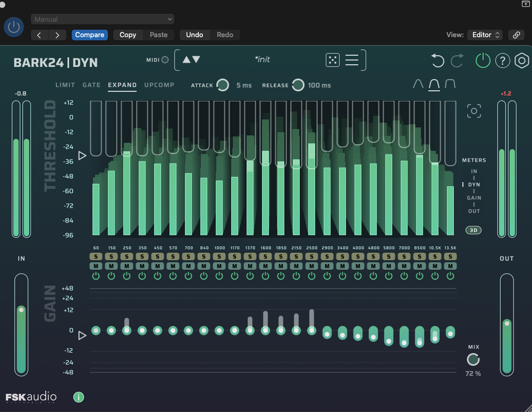Click the *init preset name
The width and height of the screenshot is (532, 412).
pyautogui.click(x=262, y=59)
